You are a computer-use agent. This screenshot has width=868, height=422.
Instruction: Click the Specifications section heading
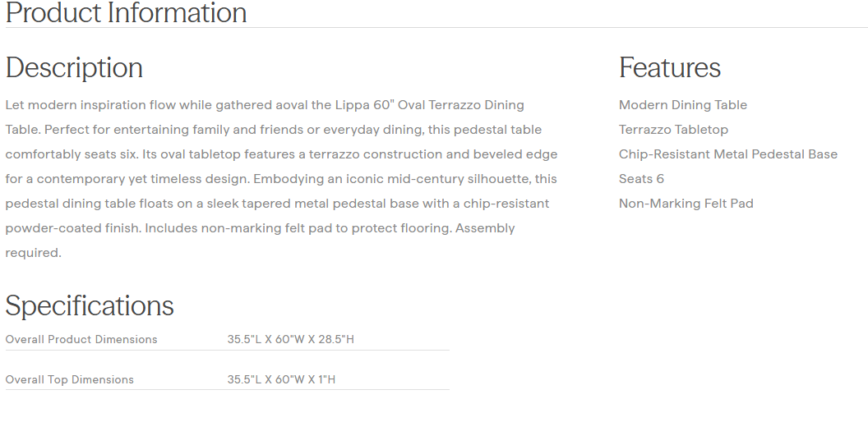(90, 305)
